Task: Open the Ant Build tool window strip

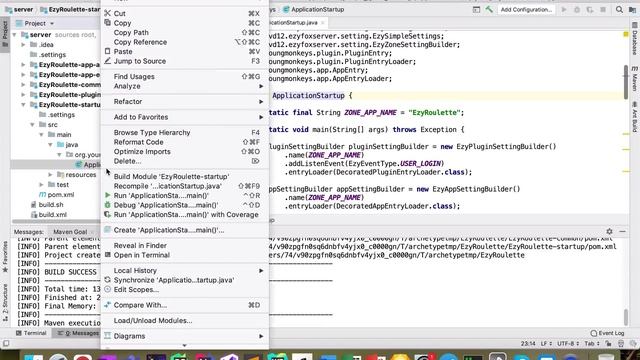Action: 635,117
